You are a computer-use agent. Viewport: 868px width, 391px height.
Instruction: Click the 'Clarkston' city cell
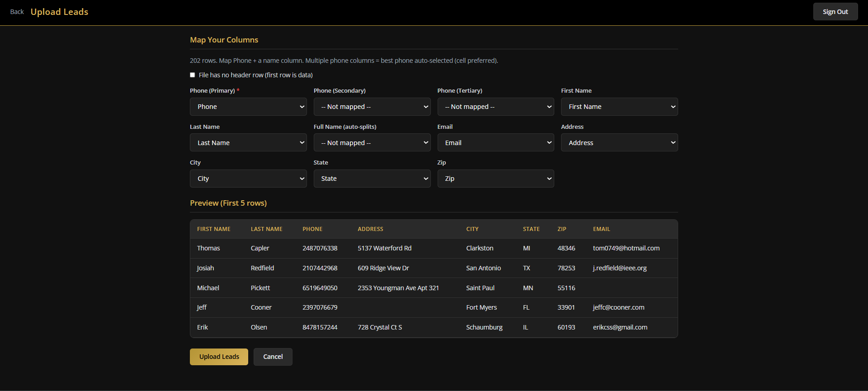pyautogui.click(x=480, y=248)
